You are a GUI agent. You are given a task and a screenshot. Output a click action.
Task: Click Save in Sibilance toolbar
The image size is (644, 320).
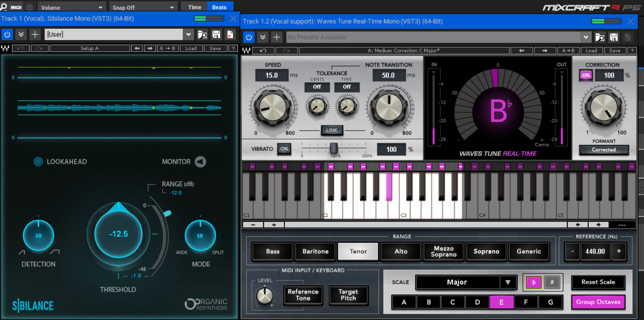[215, 48]
